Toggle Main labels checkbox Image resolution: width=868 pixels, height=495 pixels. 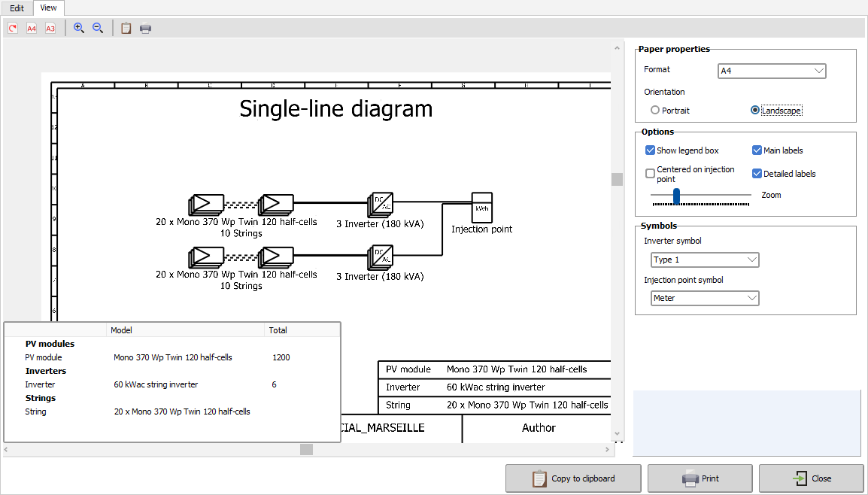(x=757, y=150)
